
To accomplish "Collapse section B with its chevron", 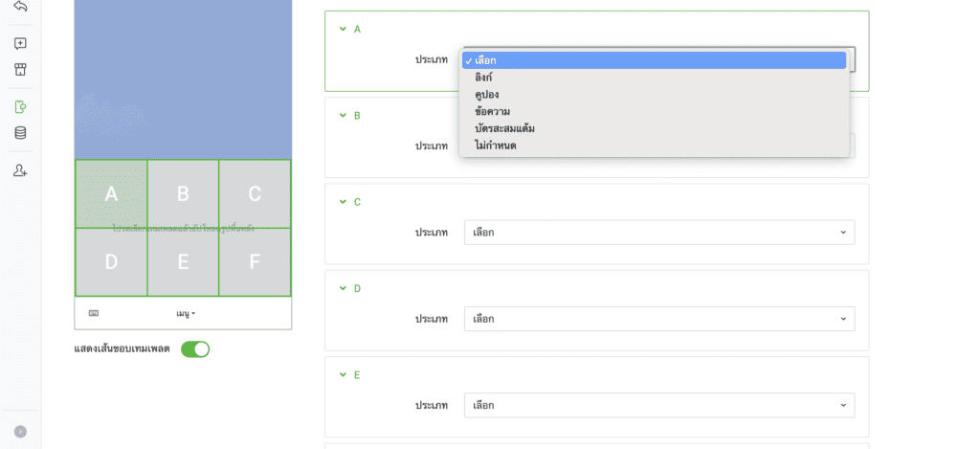I will [x=343, y=115].
